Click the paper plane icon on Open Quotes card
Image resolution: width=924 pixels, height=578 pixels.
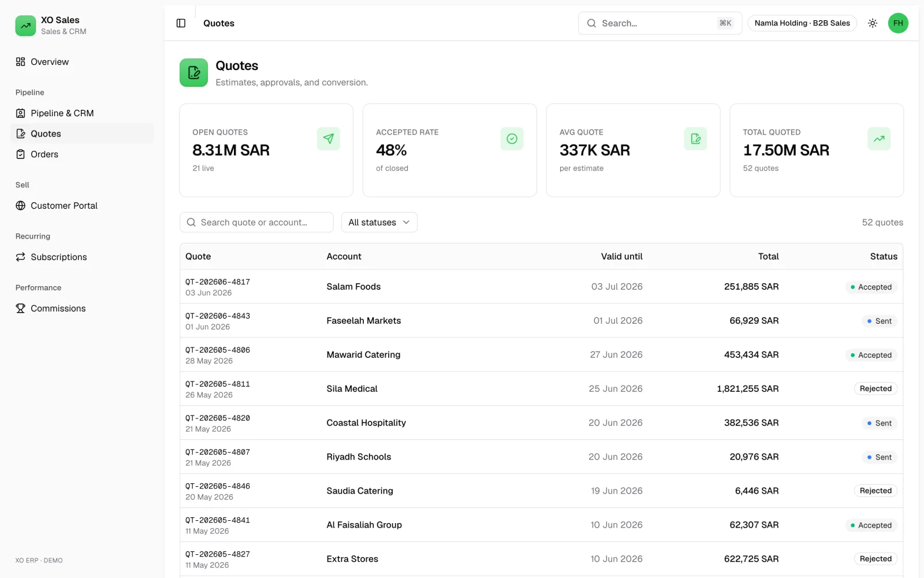point(329,139)
